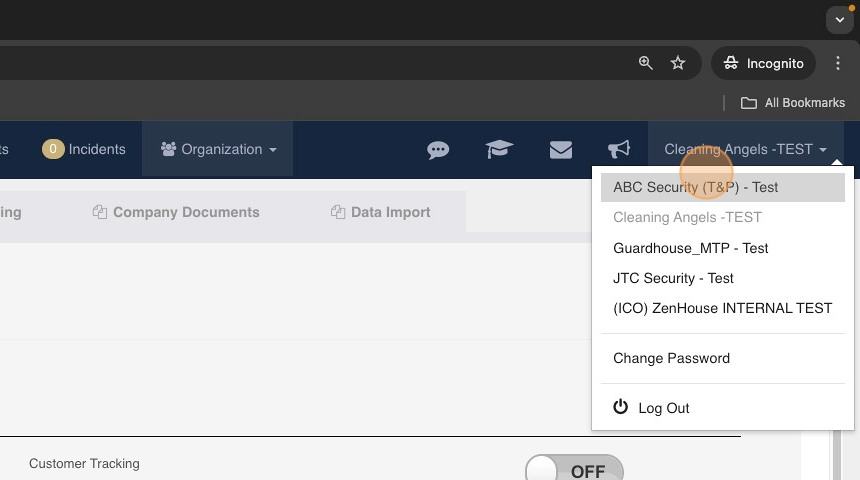Open the envelope mail icon

pyautogui.click(x=561, y=149)
